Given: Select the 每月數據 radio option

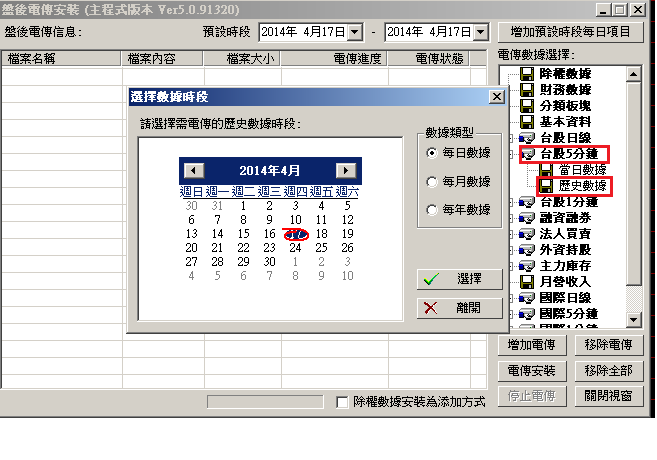Looking at the screenshot, I should point(432,181).
